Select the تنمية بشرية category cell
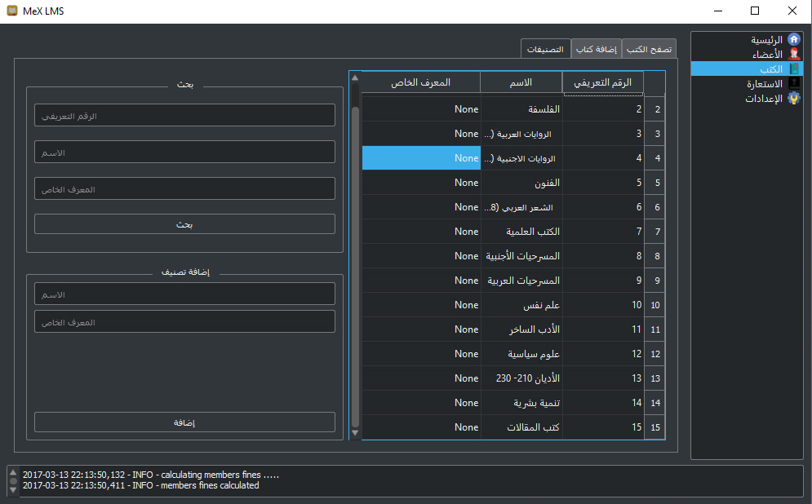The height and width of the screenshot is (504, 812). pos(521,403)
